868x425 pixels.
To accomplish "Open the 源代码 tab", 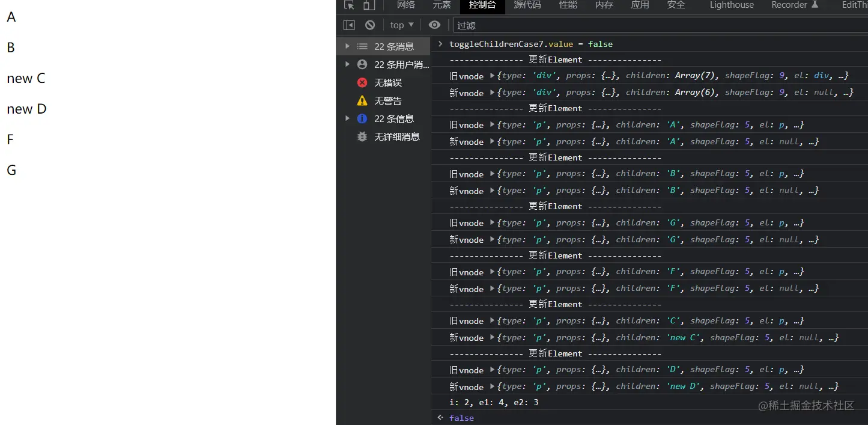I will pos(527,5).
